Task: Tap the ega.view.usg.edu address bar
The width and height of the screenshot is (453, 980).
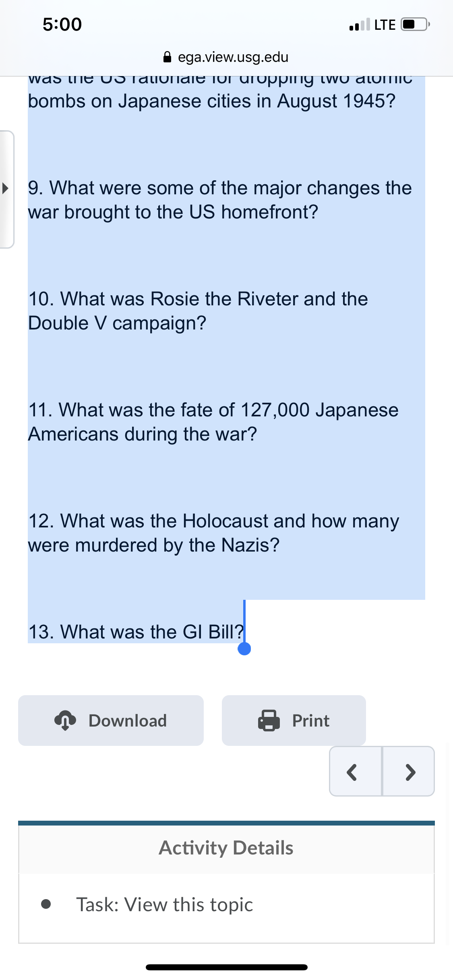Action: pos(226,57)
